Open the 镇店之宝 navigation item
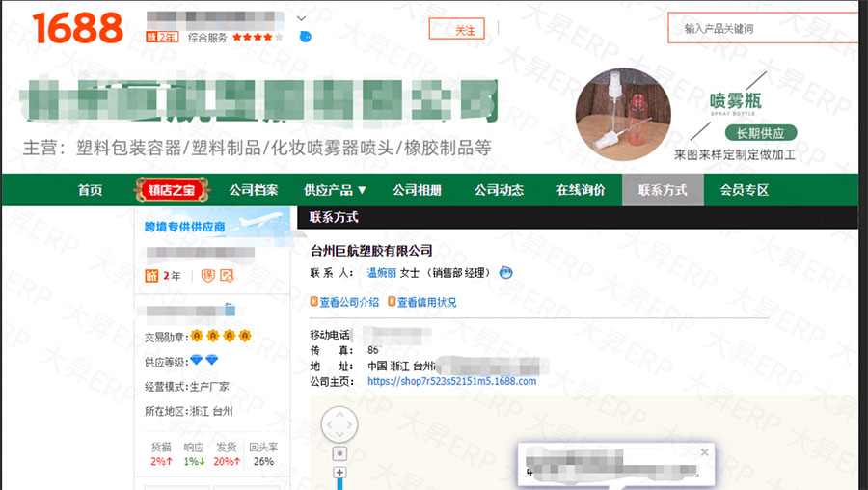 tap(165, 190)
